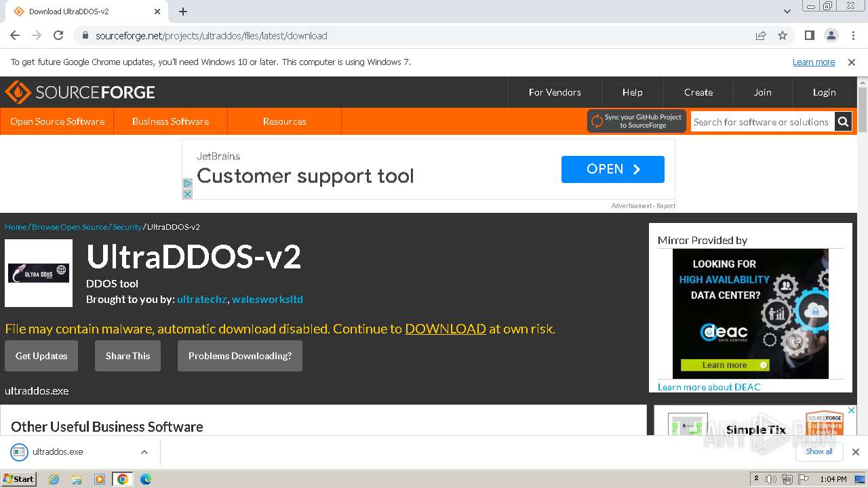
Task: Click Learn more in DEAC ad
Action: point(725,365)
